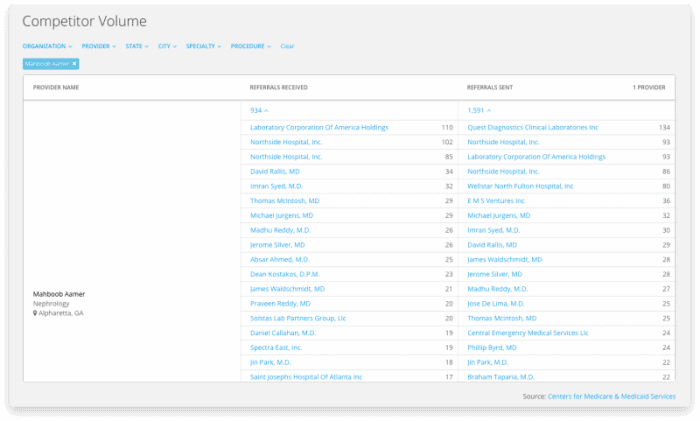Open Northside Hospital, Inc. sent row with 86
The height and width of the screenshot is (421, 700).
click(x=504, y=171)
